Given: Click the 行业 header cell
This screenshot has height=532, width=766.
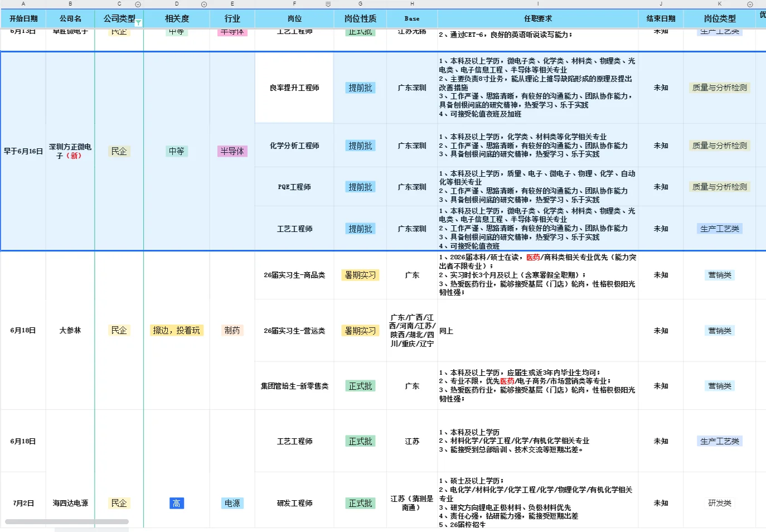Looking at the screenshot, I should 232,18.
